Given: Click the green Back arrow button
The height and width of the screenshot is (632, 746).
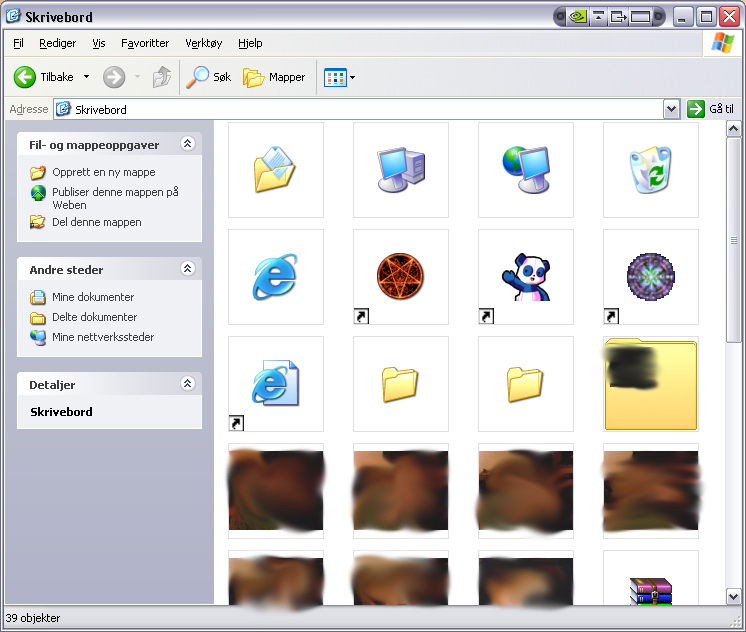Looking at the screenshot, I should [x=25, y=77].
